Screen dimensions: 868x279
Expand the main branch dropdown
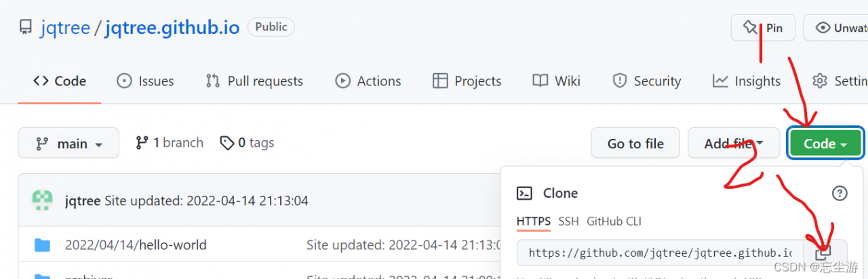pyautogui.click(x=68, y=144)
